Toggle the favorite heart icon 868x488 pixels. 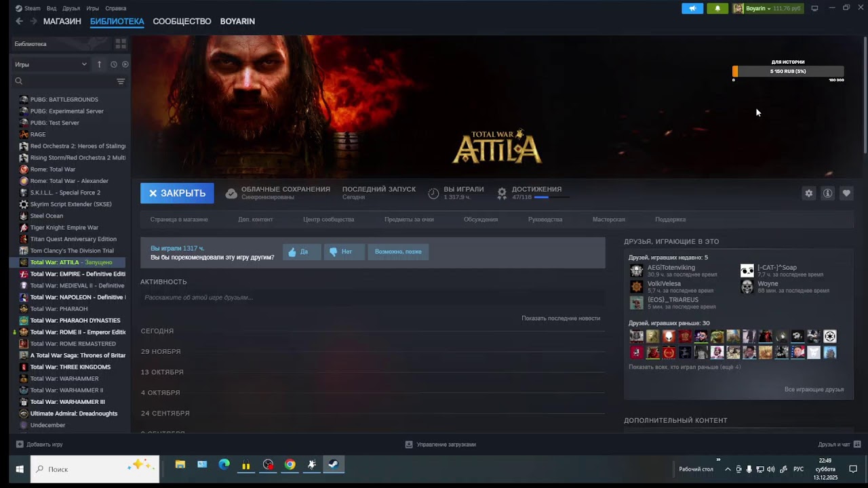pos(846,193)
